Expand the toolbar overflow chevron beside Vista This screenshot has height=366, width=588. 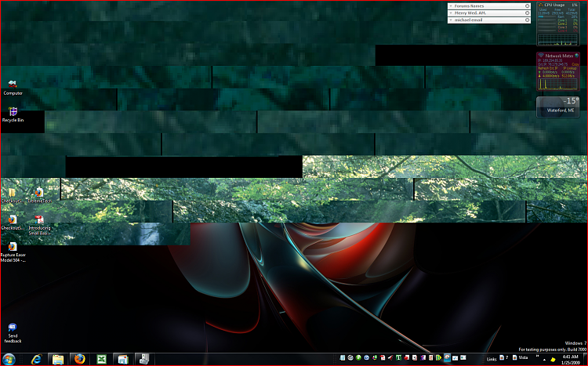[x=537, y=357]
